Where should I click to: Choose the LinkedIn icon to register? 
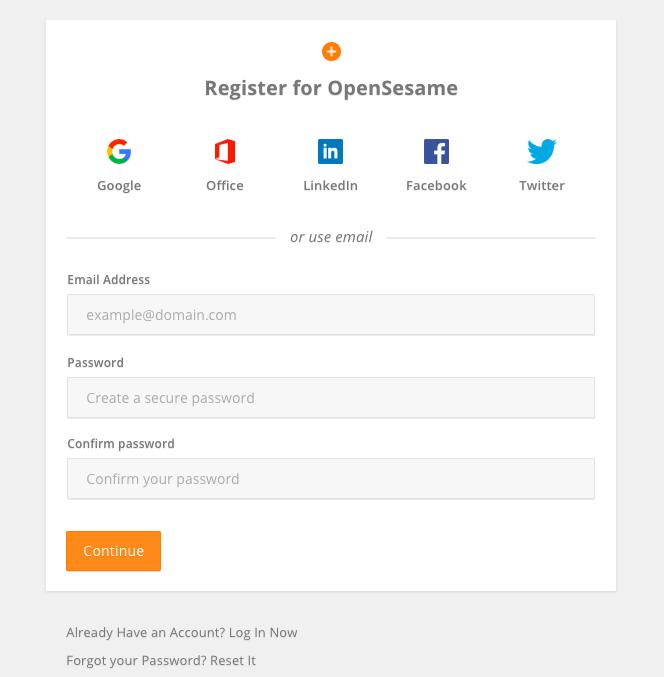(330, 152)
